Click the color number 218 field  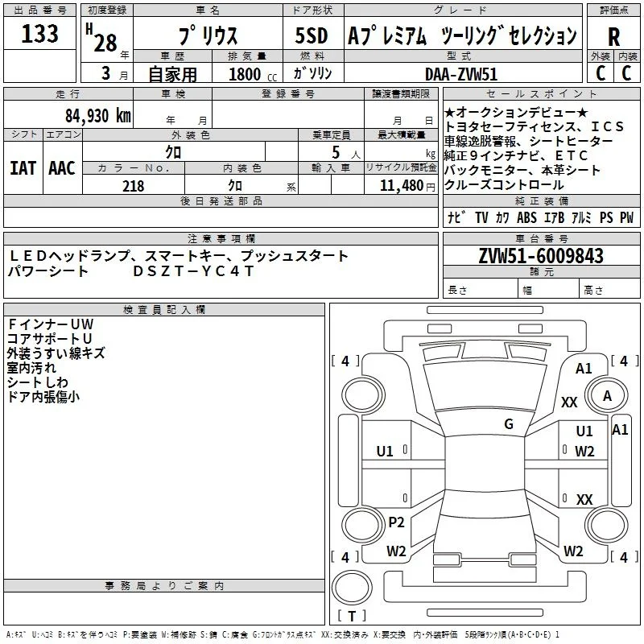click(134, 185)
